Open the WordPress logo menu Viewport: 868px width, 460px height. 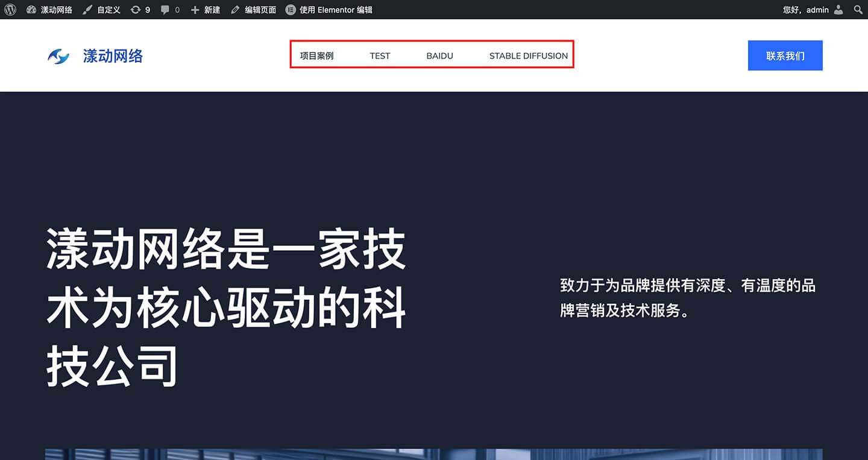(10, 10)
